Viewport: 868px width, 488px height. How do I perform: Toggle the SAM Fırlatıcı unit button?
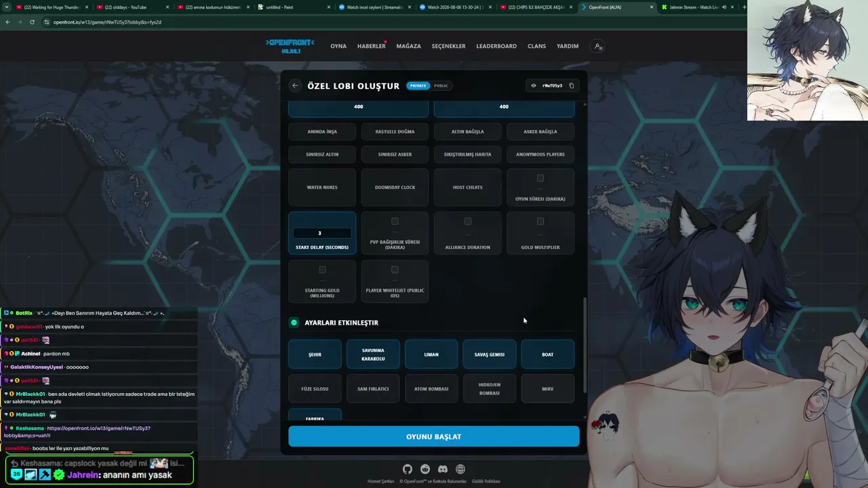click(373, 389)
